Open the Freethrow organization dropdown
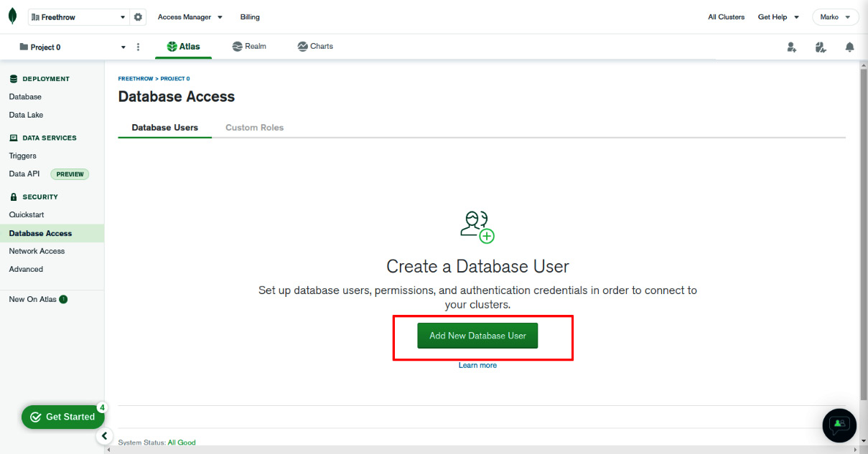Image resolution: width=868 pixels, height=454 pixels. click(79, 15)
